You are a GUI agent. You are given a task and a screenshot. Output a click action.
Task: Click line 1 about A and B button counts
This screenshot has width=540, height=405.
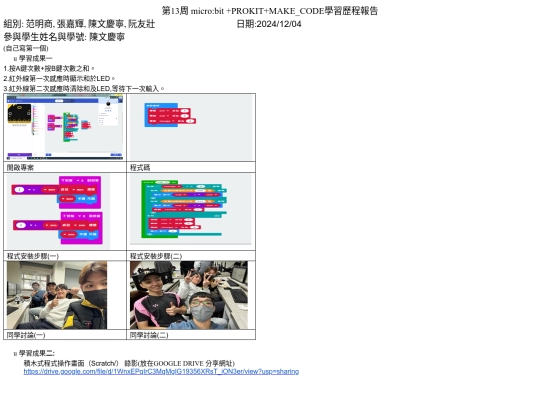pyautogui.click(x=49, y=69)
